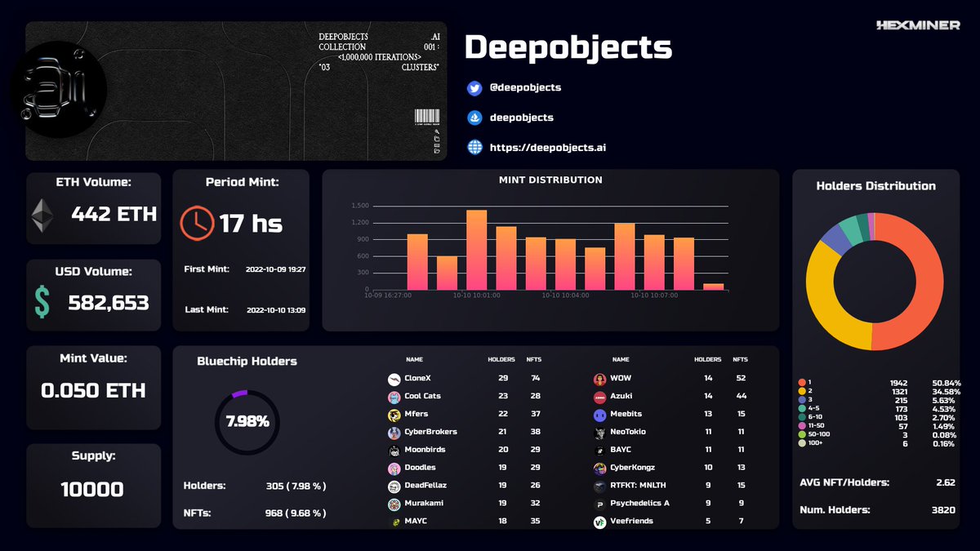The width and height of the screenshot is (980, 551).
Task: Click the blue legend dot for 3 NFTs
Action: tap(802, 401)
